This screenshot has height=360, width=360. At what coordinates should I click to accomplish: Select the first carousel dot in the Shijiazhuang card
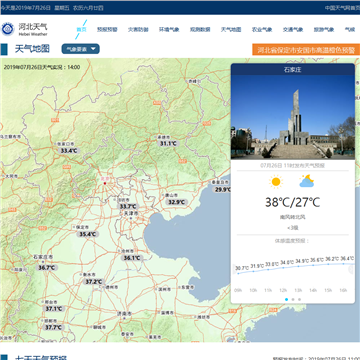click(286, 299)
